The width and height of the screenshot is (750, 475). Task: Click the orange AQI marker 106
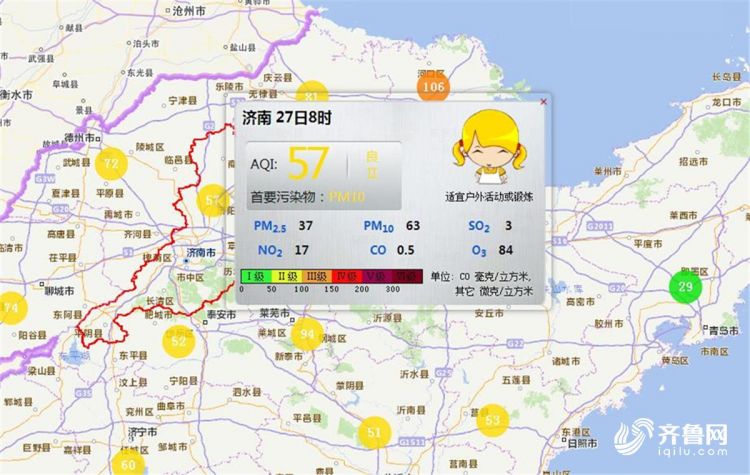click(x=433, y=87)
